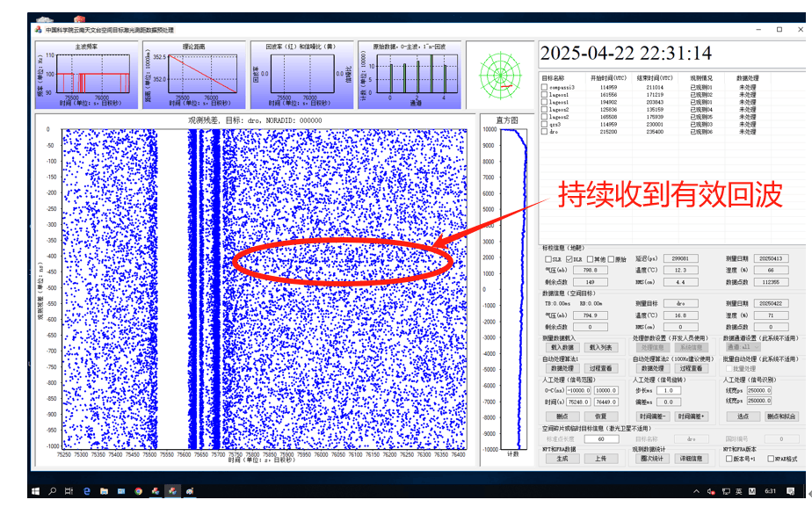Click the Windows Start button
Screen dimensions: 812x507
(36, 490)
